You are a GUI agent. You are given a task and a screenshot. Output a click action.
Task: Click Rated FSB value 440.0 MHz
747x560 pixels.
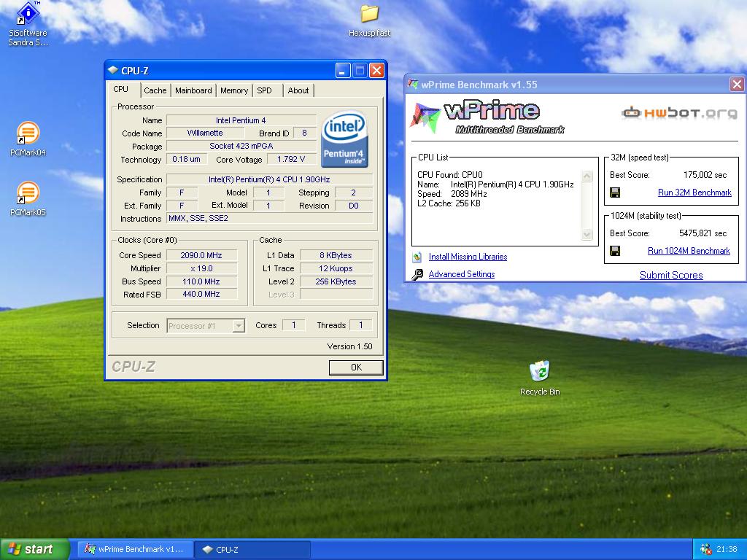pyautogui.click(x=201, y=295)
